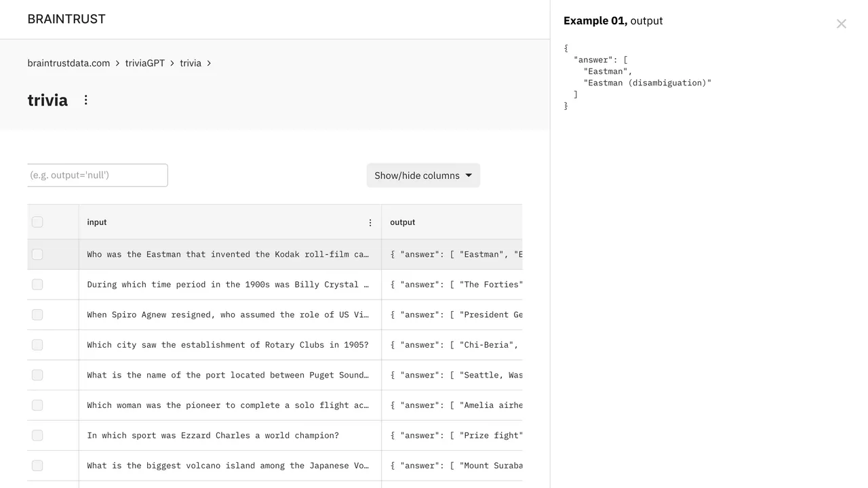
Task: Open the Show/hide columns dropdown
Action: point(423,176)
